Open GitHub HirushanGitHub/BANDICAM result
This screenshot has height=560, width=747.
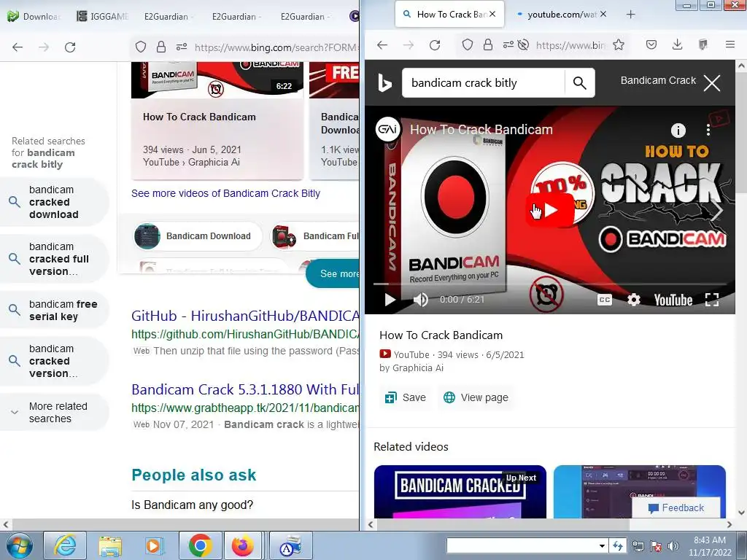coord(245,316)
